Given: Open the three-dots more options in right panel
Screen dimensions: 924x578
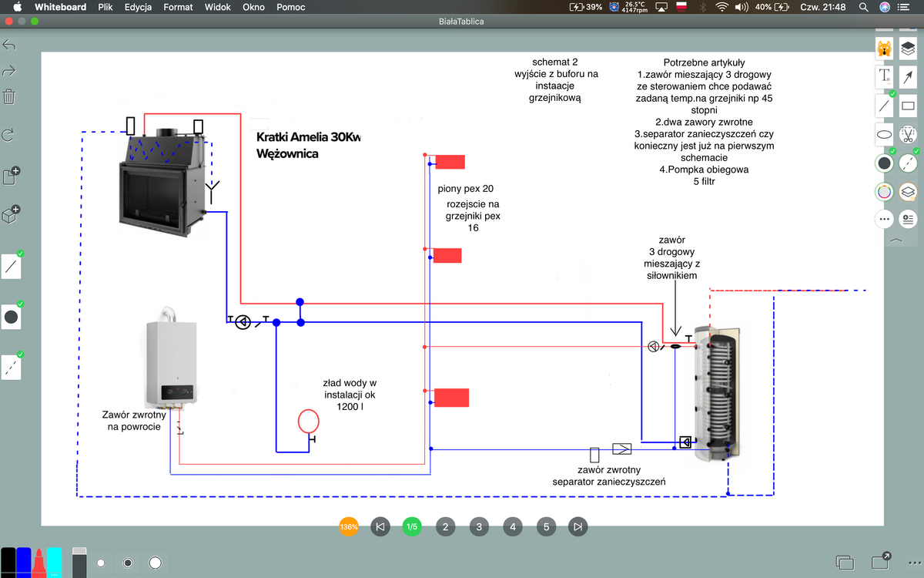Looking at the screenshot, I should (885, 219).
